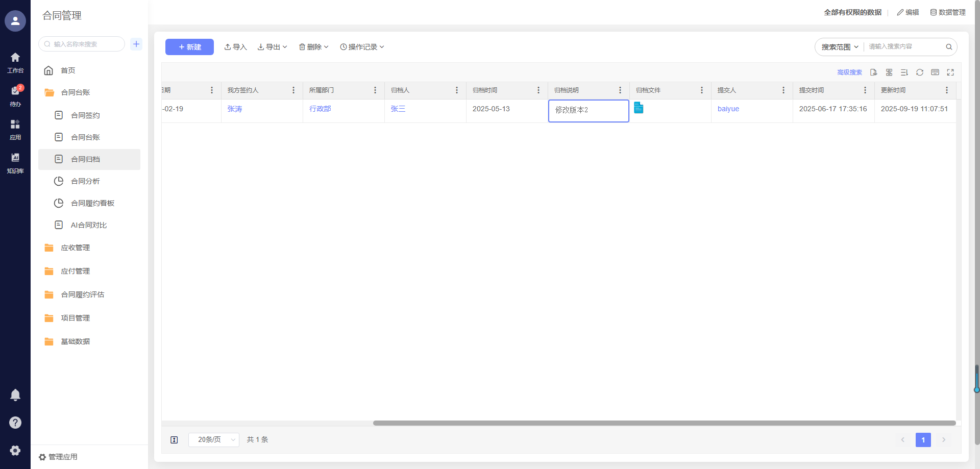Click the refresh table icon
Screen dimensions: 980x469
click(920, 72)
